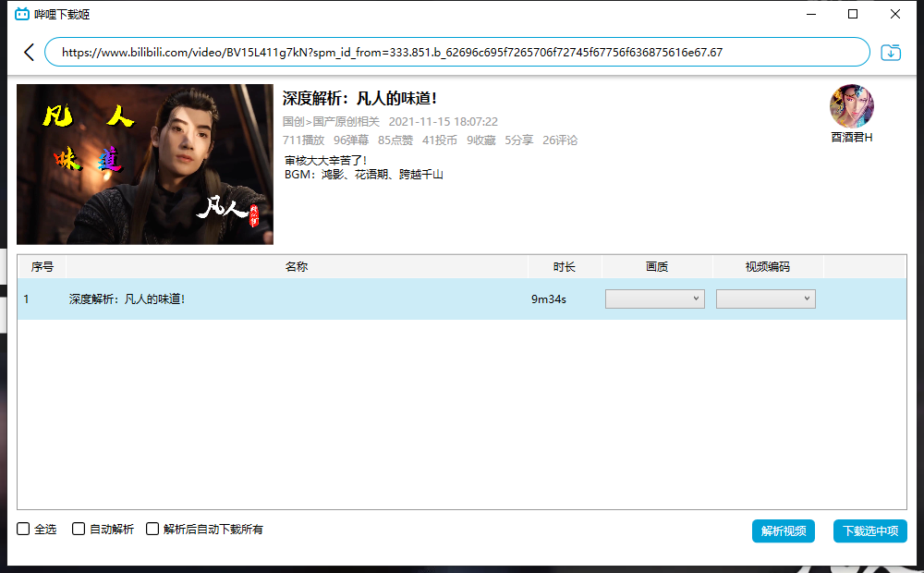This screenshot has height=573, width=924.
Task: Click the back arrow icon
Action: (29, 53)
